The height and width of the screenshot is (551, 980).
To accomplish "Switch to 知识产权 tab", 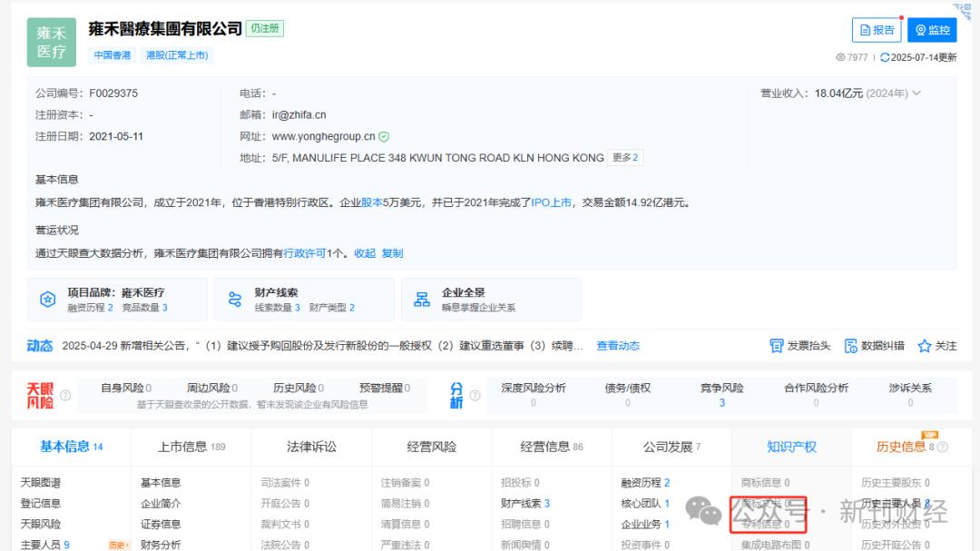I will (792, 447).
